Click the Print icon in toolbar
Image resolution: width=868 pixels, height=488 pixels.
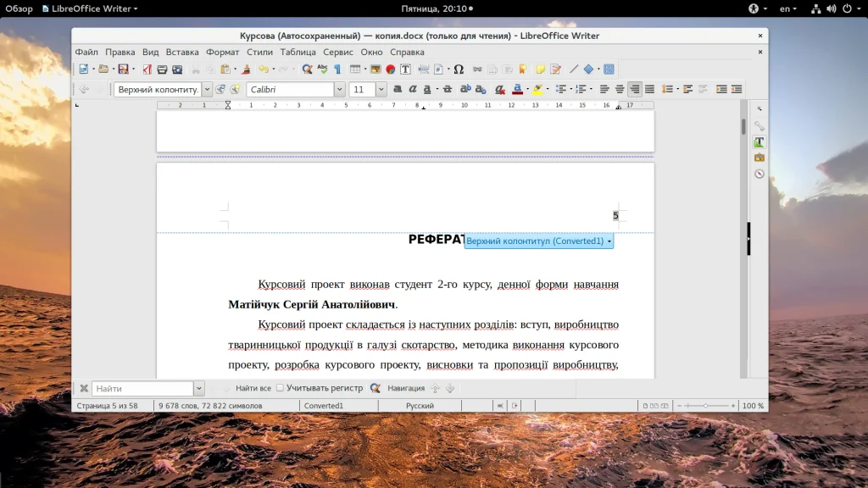click(x=162, y=69)
